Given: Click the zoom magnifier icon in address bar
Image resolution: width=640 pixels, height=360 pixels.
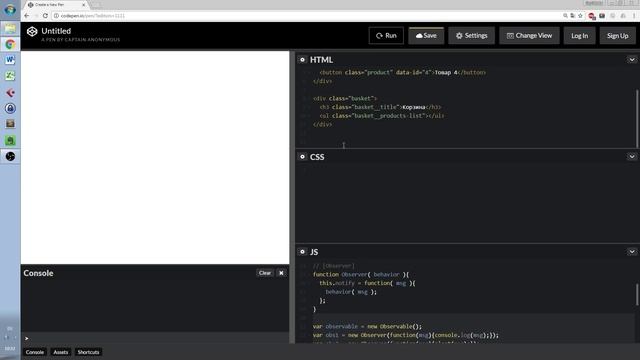Looking at the screenshot, I should 565,16.
